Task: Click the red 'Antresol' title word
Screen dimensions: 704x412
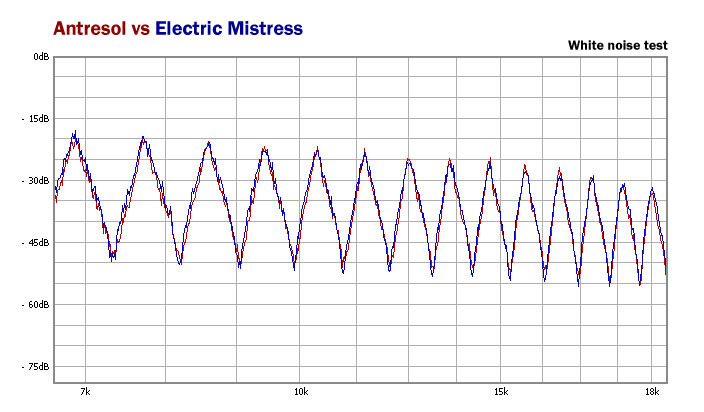Action: [90, 28]
